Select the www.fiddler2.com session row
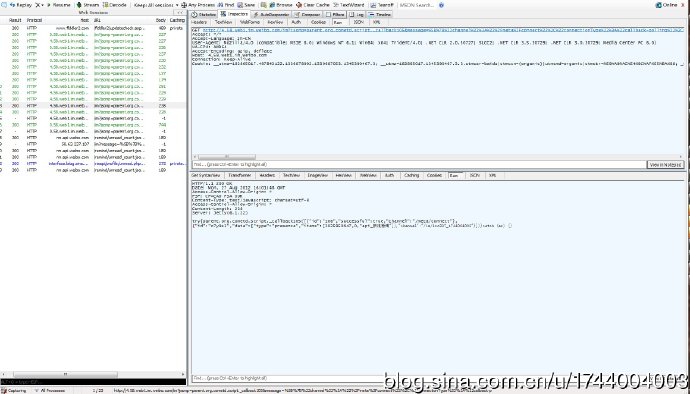 point(93,28)
